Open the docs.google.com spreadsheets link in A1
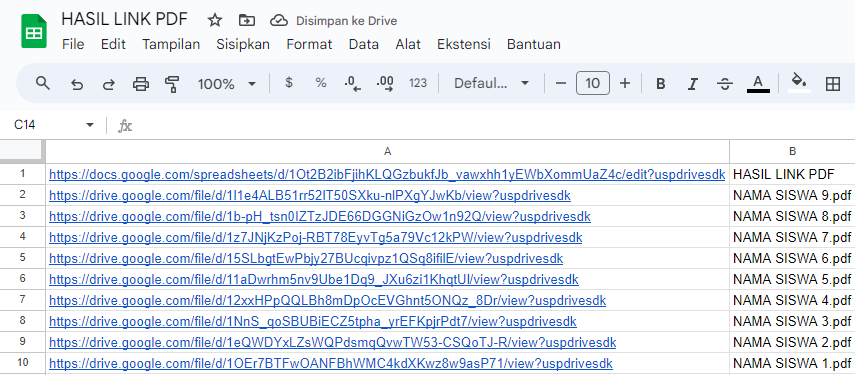This screenshot has height=375, width=855. pos(387,174)
